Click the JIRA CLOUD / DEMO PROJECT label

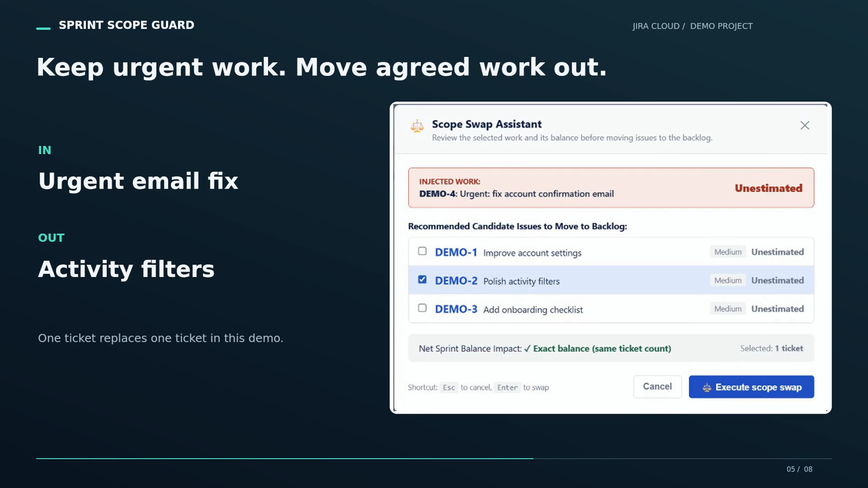pos(692,26)
